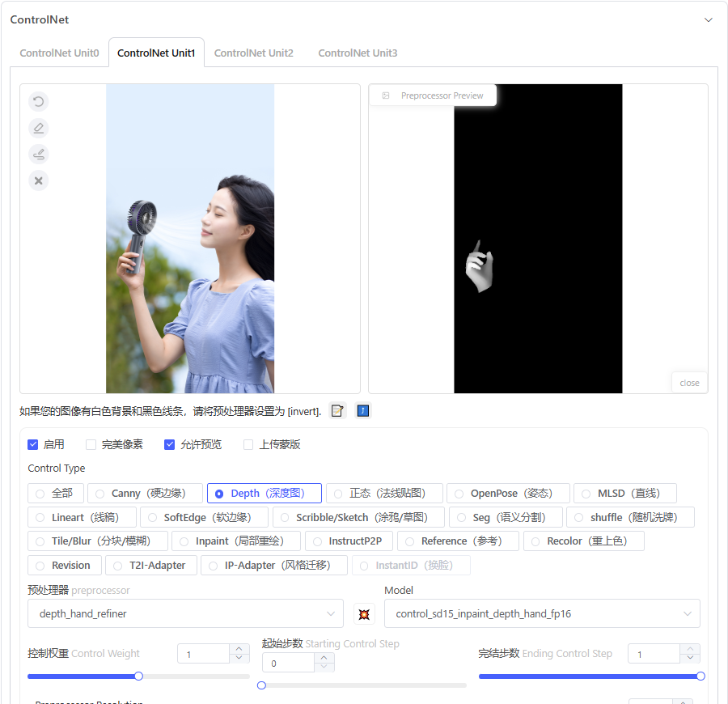Click the blue arrow icon beside the notepad

coord(362,410)
